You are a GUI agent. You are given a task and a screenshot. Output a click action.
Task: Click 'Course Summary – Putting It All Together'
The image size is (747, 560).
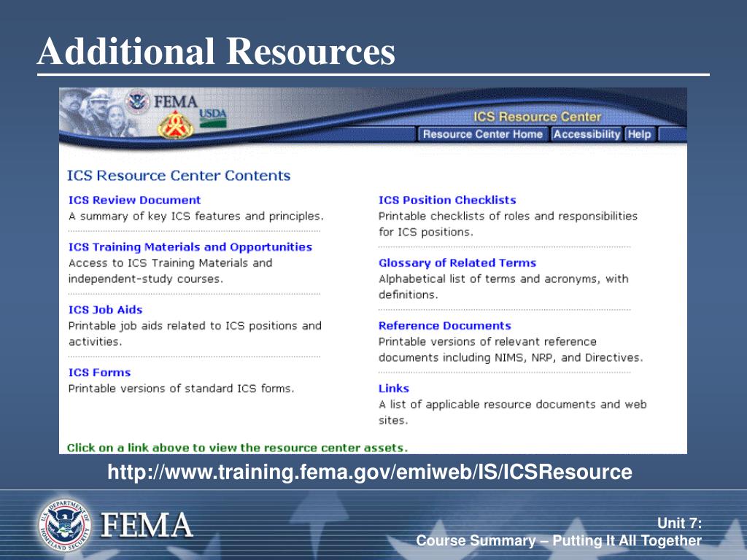point(559,541)
